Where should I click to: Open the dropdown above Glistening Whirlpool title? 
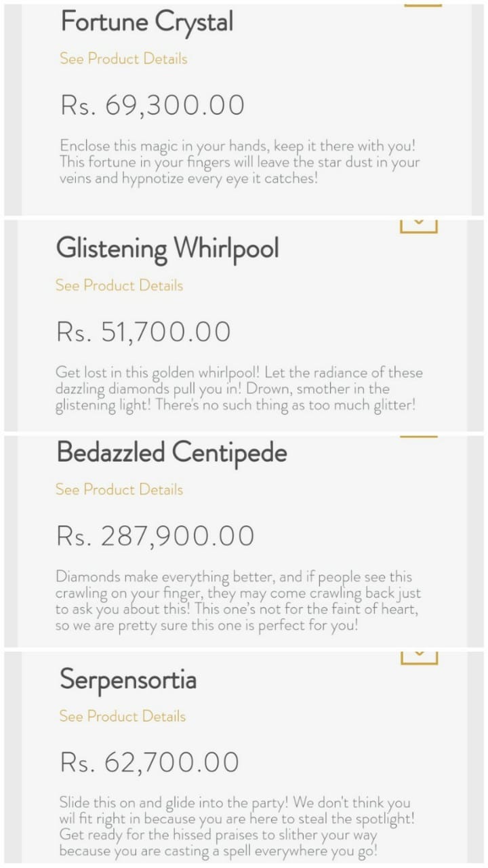pos(418,225)
